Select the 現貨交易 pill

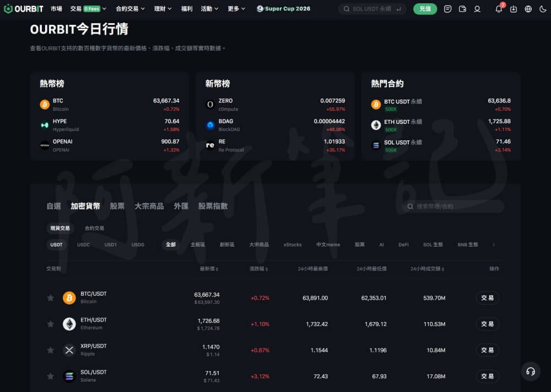point(60,228)
